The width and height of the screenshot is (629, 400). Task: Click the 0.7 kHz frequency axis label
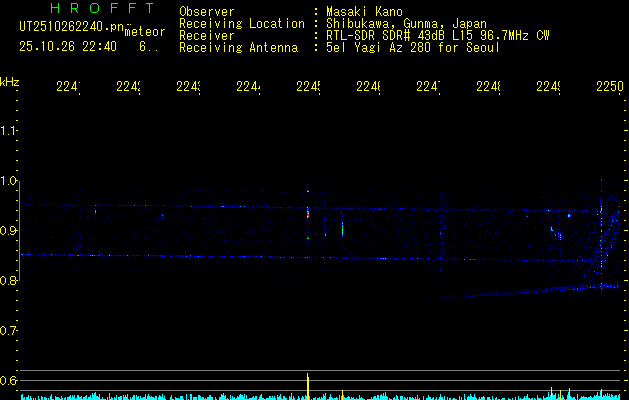coord(10,331)
